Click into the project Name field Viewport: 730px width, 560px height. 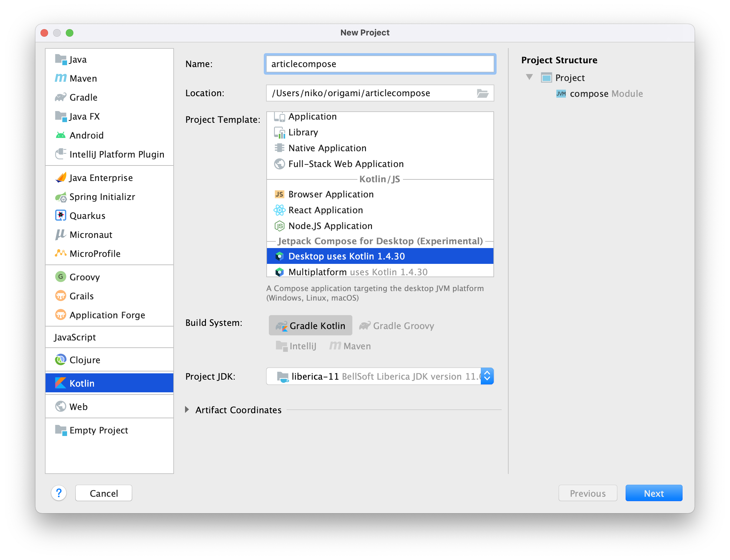pos(380,64)
